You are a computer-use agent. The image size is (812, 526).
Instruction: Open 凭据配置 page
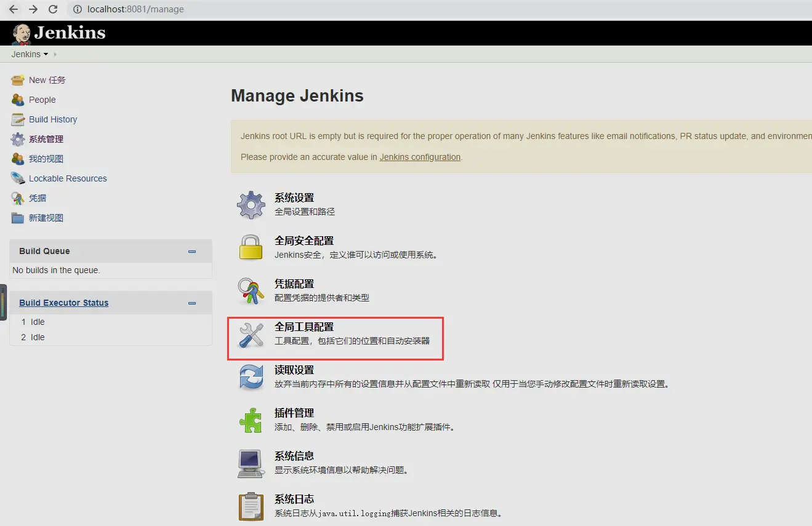(294, 284)
